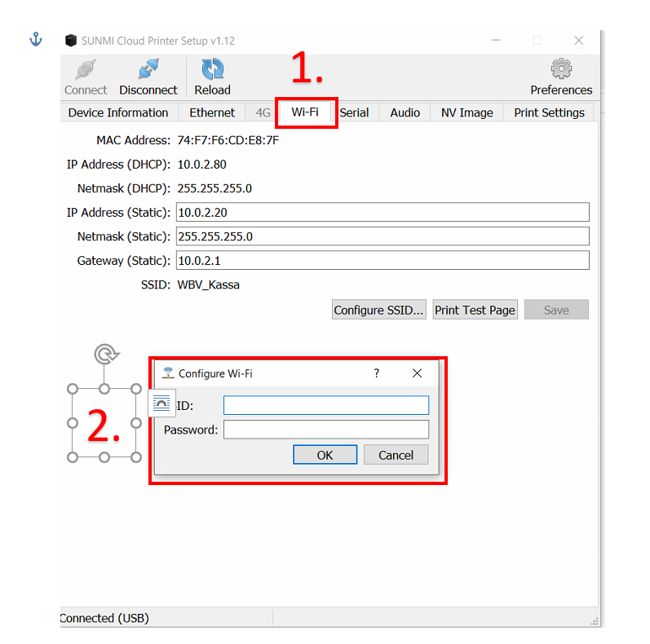This screenshot has height=644, width=650.
Task: Click the Connect plug icon
Action: point(86,70)
